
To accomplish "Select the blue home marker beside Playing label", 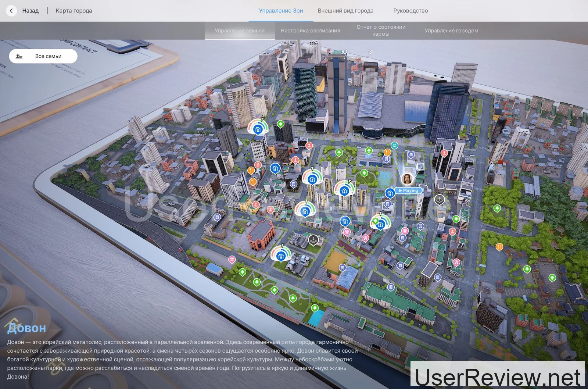I will [390, 193].
